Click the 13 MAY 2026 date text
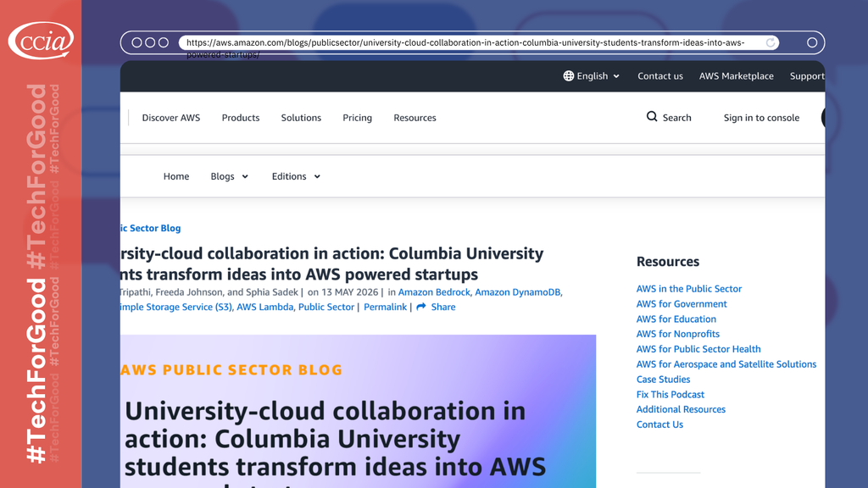This screenshot has width=868, height=488. tap(348, 291)
